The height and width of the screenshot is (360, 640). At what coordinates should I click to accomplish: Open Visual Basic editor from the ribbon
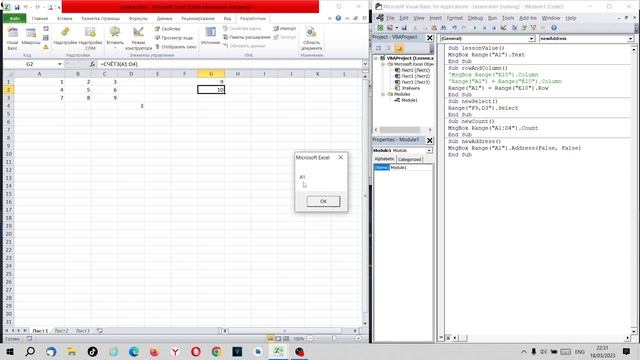[12, 38]
